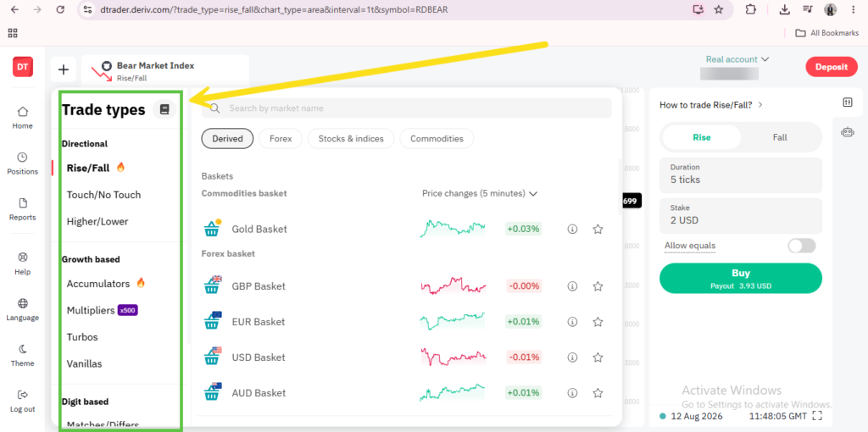Image resolution: width=868 pixels, height=432 pixels.
Task: Click the browser address bar URL
Action: pyautogui.click(x=274, y=9)
